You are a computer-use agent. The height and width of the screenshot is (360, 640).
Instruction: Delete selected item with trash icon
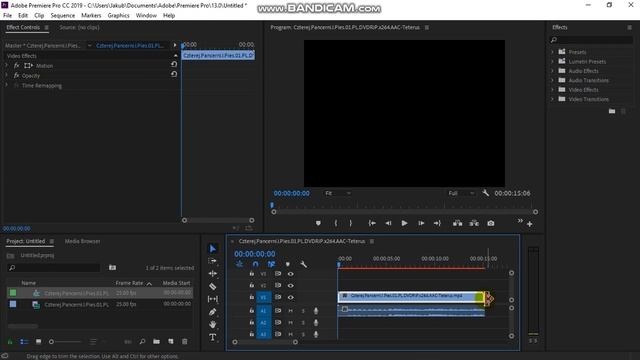click(185, 342)
